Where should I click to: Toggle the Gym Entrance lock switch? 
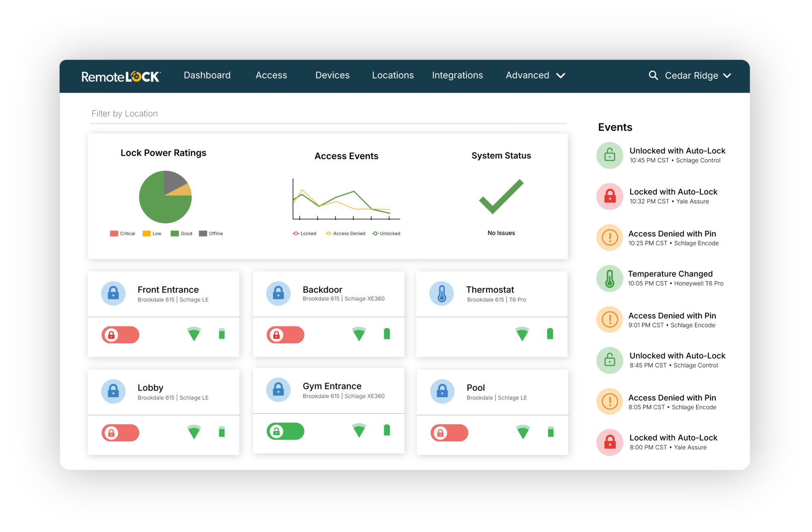285,431
